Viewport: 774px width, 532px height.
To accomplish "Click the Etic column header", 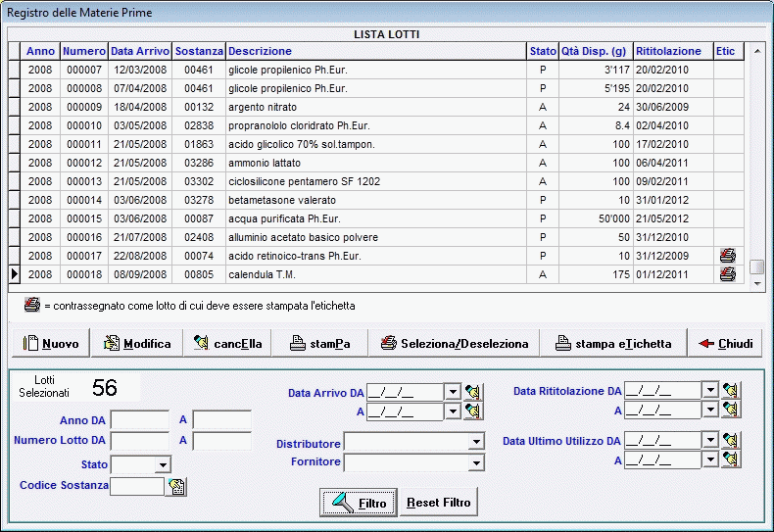I will point(729,51).
